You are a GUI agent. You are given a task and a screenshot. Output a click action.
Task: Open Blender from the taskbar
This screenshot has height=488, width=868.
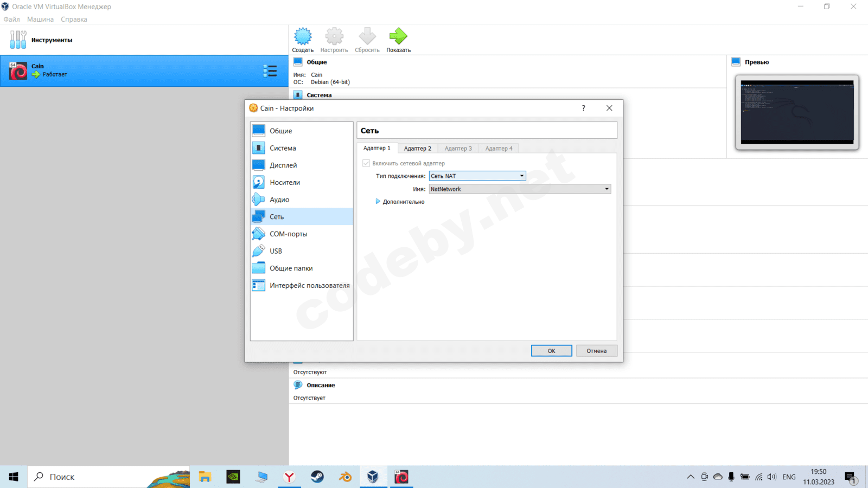345,477
